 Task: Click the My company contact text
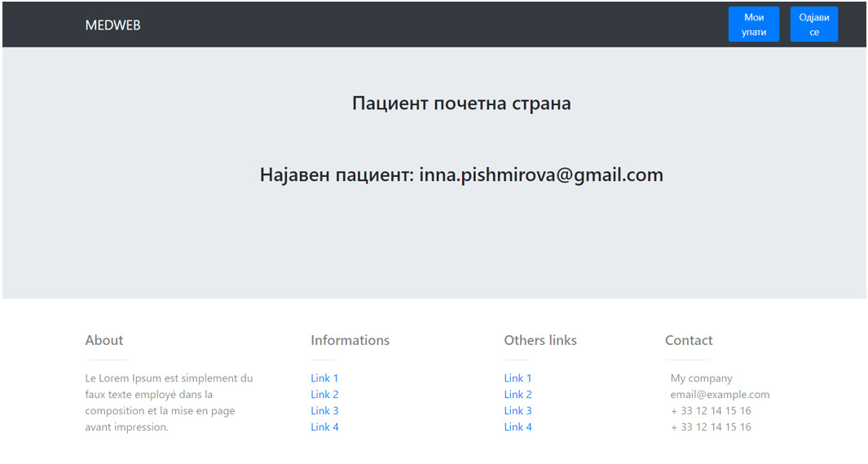701,378
